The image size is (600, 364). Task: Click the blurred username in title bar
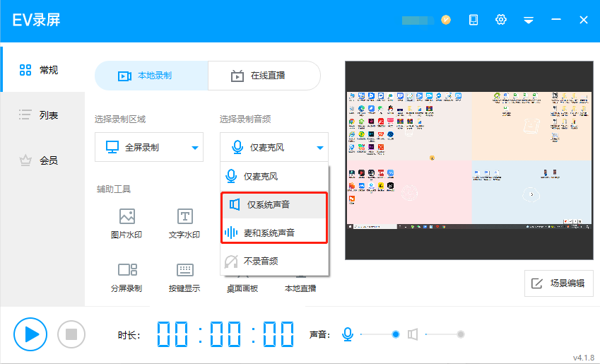coord(418,20)
